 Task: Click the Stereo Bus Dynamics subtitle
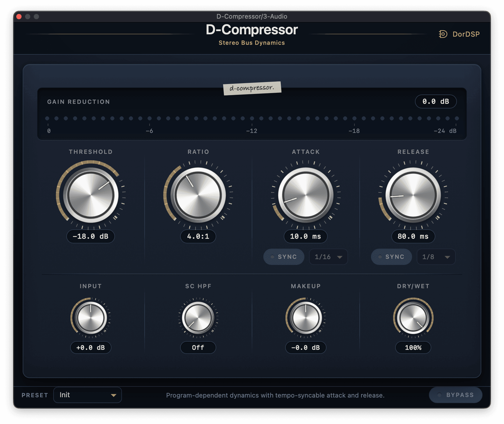(x=252, y=43)
